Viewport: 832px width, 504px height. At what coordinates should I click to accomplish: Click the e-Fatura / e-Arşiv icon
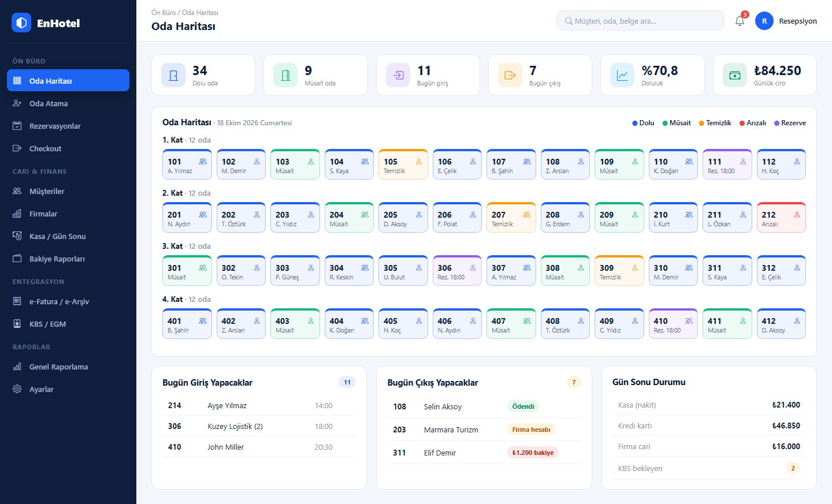point(17,301)
